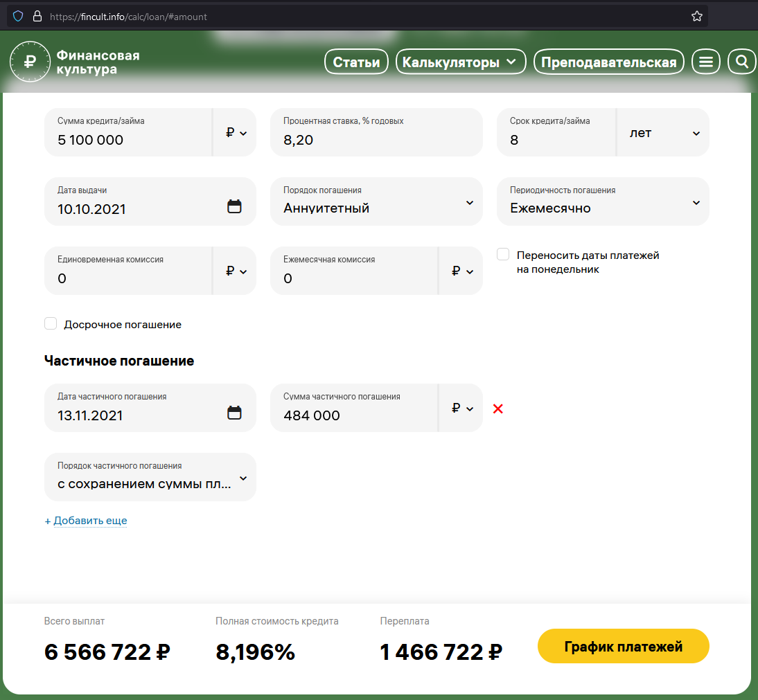Click the Финансовая культура ruble logo

[30, 62]
